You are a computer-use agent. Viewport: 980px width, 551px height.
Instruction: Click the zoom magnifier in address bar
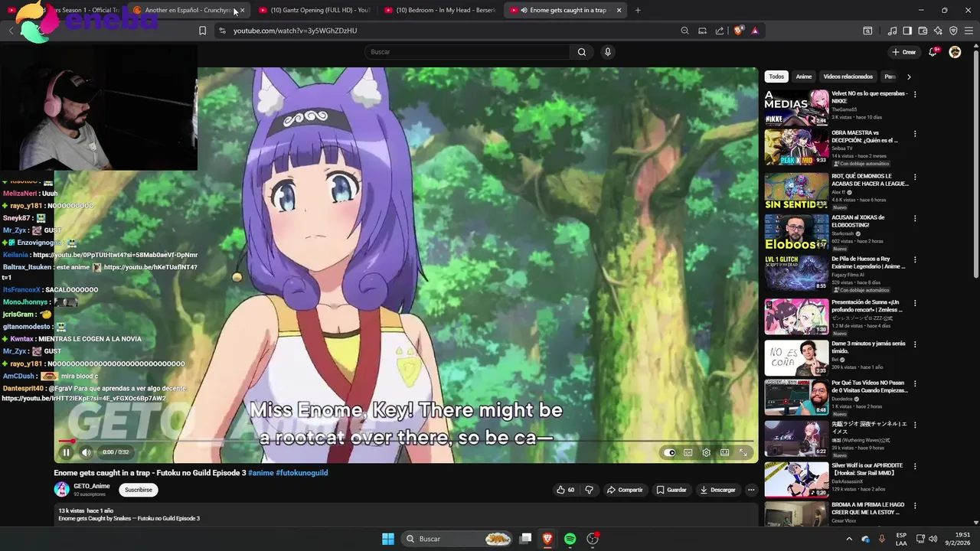point(684,31)
